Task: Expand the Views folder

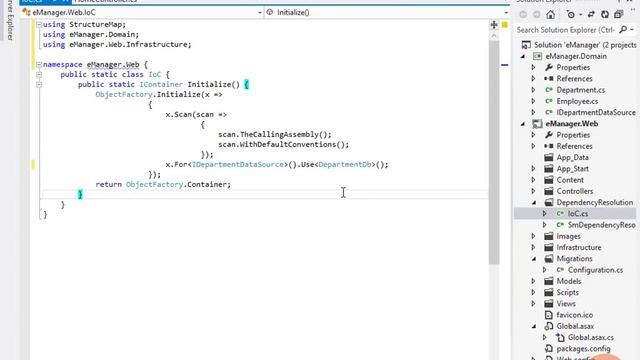Action: [x=533, y=304]
